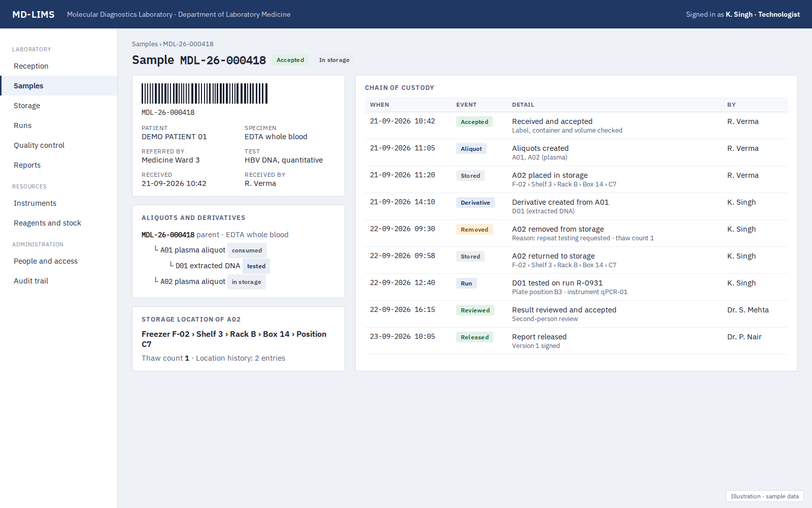Click the Released event badge
Viewport: 812px width, 508px height.
[x=475, y=337]
